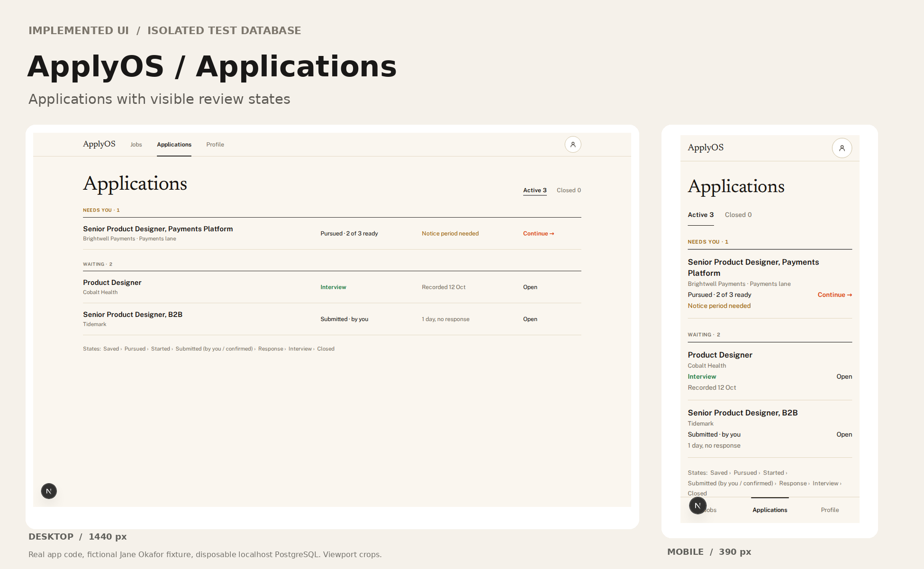Click 'Submitted · by you' in desktop row
The width and height of the screenshot is (924, 569).
tap(344, 319)
